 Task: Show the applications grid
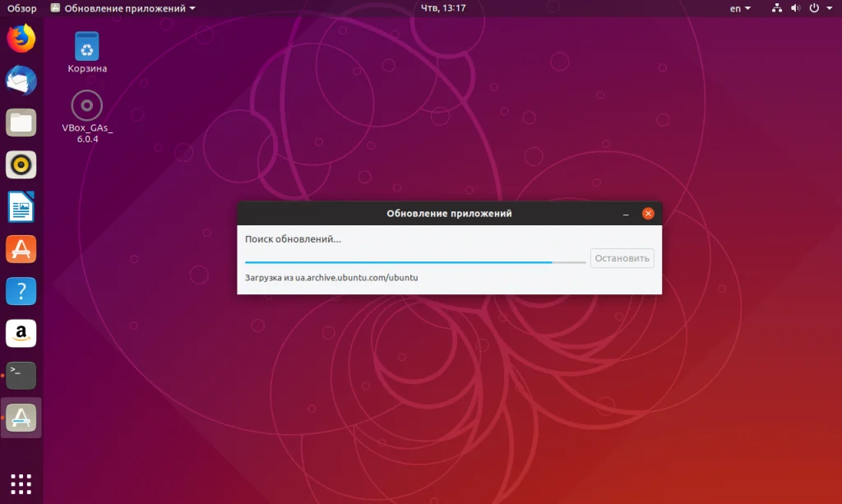tap(21, 484)
